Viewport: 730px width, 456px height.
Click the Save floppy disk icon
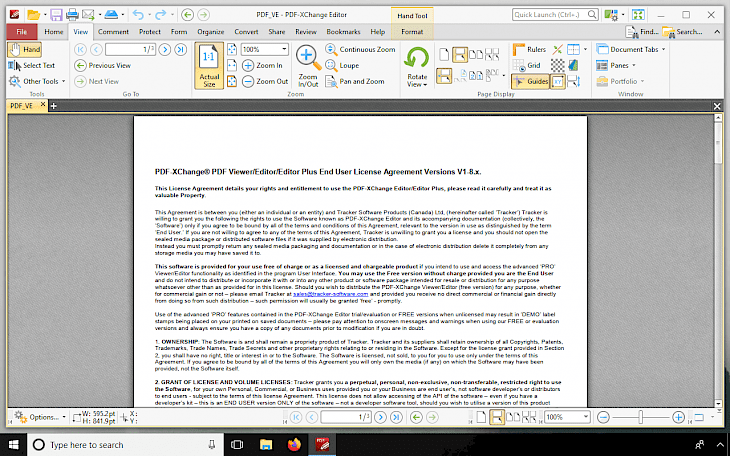[56, 15]
